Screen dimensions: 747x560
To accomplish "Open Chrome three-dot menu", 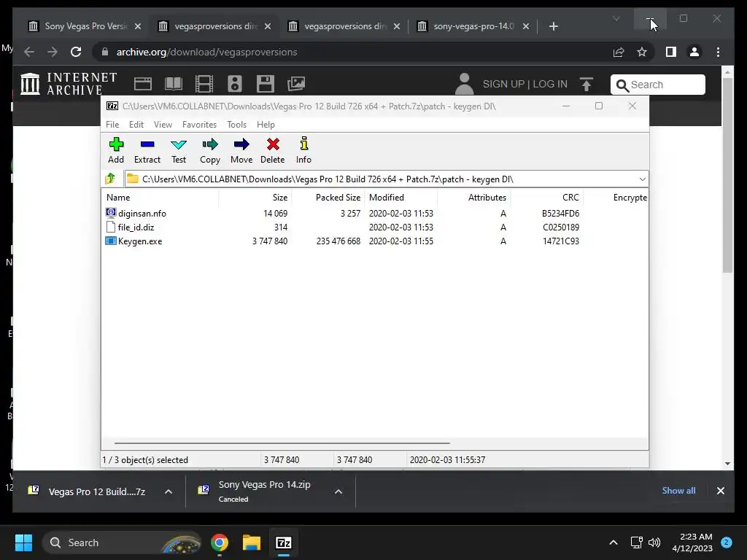I will click(x=718, y=52).
